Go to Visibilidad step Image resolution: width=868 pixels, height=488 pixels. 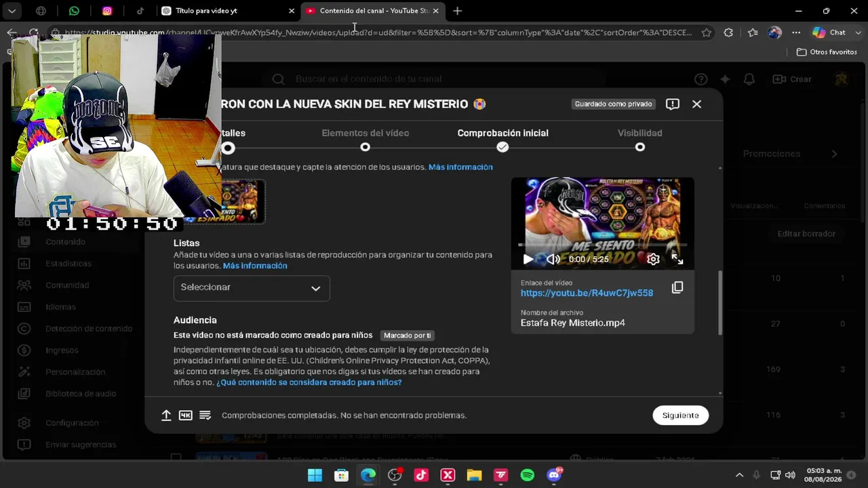(639, 134)
